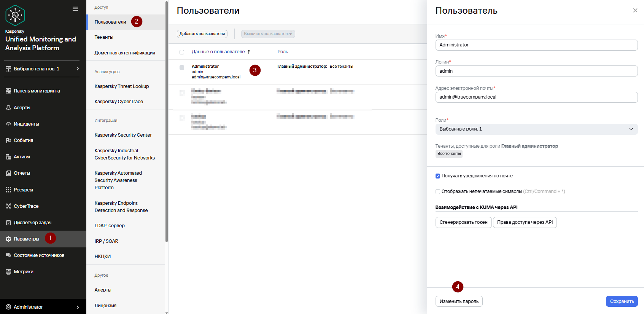Toggle the select-all users checkbox
The height and width of the screenshot is (314, 644).
tap(182, 52)
